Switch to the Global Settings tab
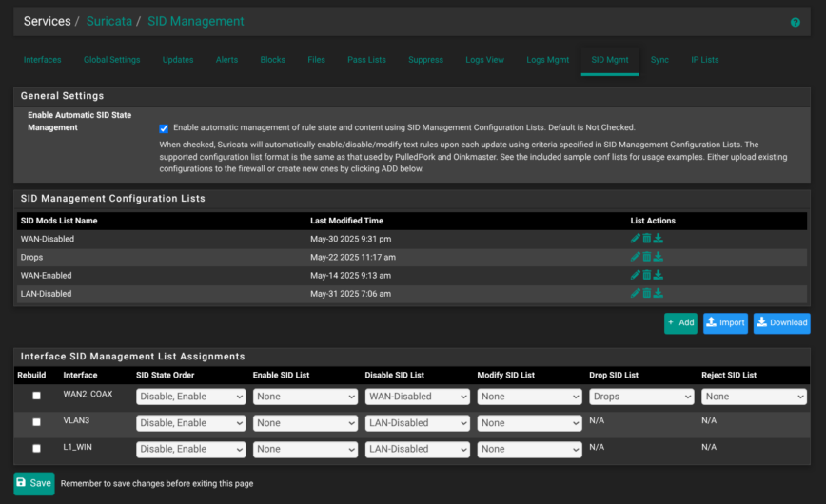Viewport: 826px width, 504px height. (111, 60)
